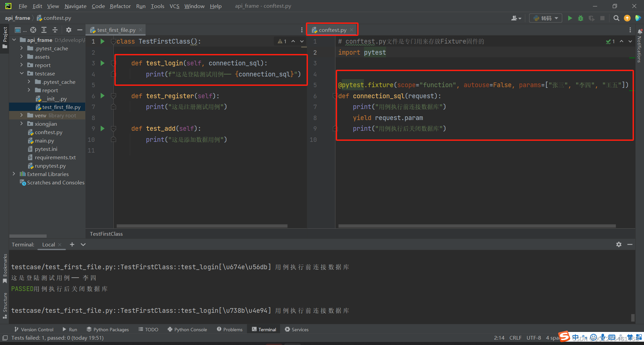Open the VCS menu
644x345 pixels.
174,6
